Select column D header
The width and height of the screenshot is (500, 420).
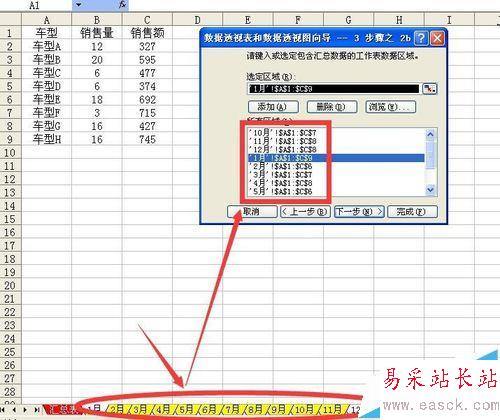click(x=197, y=20)
